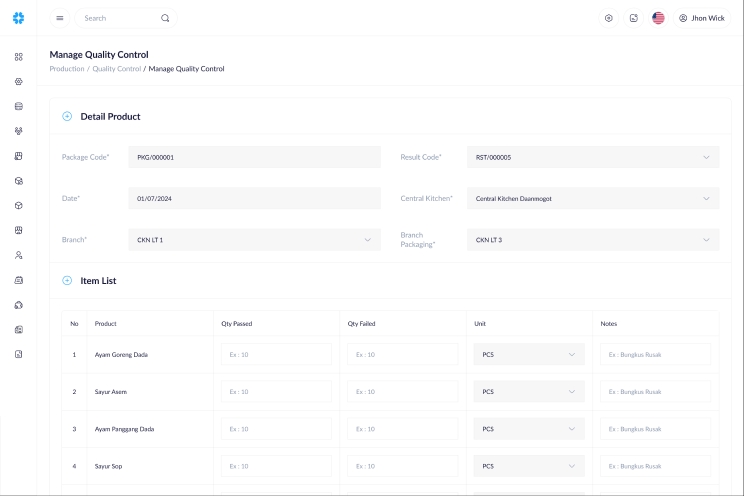
Task: Click the Qty Failed column header
Action: click(x=361, y=324)
